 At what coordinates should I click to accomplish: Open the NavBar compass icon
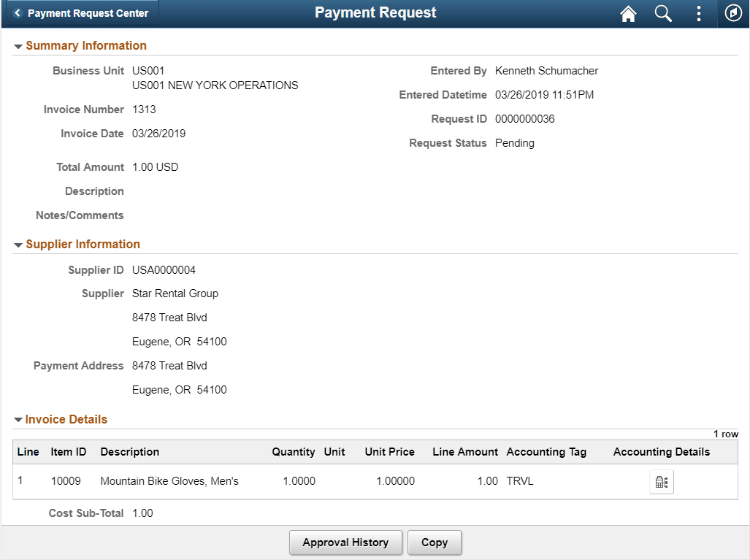coord(733,13)
